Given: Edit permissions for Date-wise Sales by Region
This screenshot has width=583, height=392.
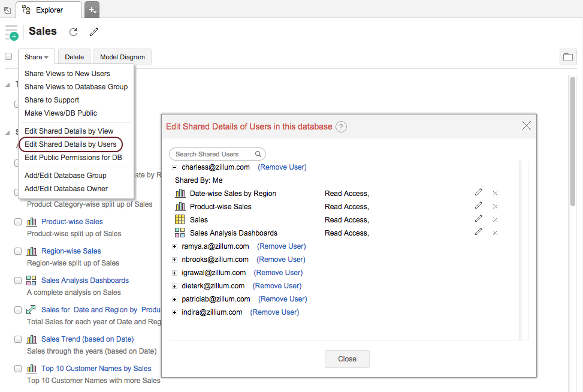Looking at the screenshot, I should [x=478, y=192].
